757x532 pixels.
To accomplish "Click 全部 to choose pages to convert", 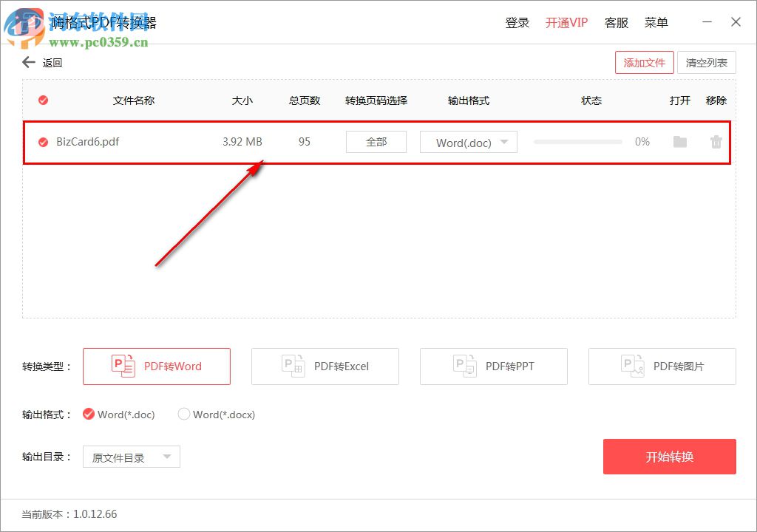I will pyautogui.click(x=376, y=142).
